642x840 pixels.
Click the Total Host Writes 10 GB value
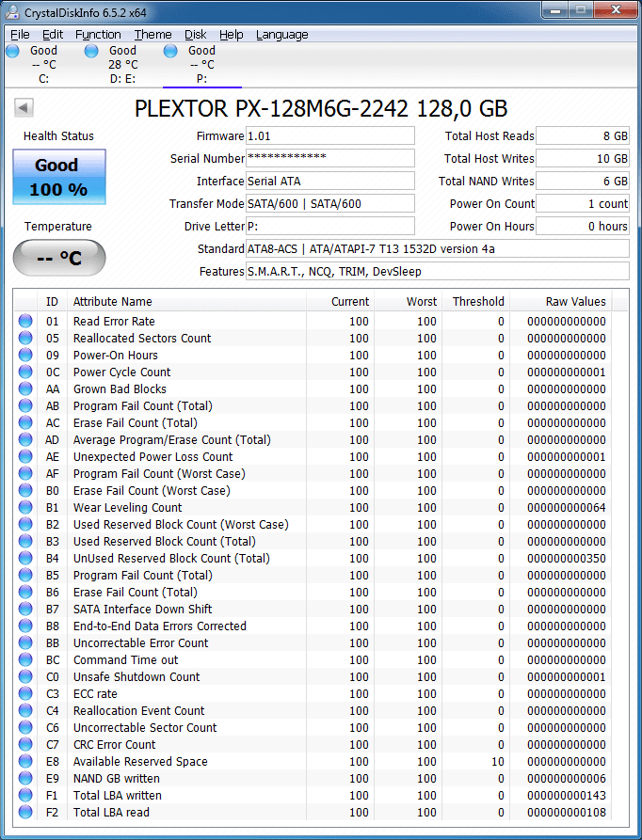(x=583, y=159)
